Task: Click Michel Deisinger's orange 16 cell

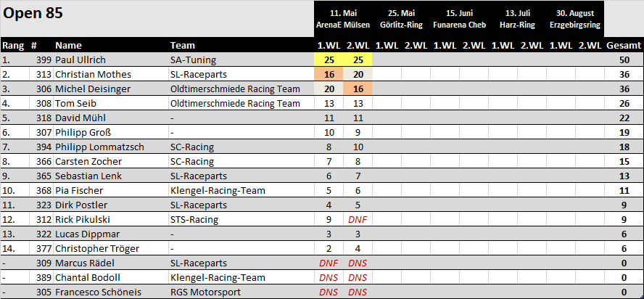Action: pos(358,89)
